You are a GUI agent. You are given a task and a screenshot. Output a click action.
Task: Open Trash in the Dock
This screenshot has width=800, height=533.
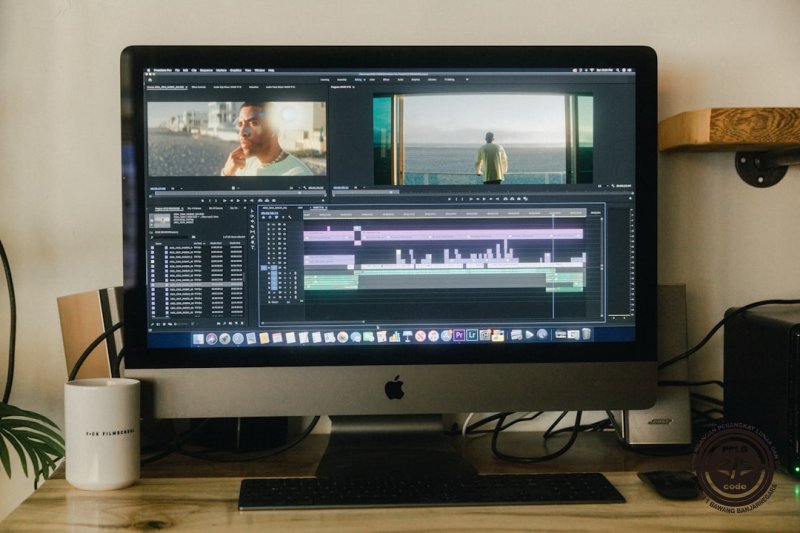click(586, 335)
